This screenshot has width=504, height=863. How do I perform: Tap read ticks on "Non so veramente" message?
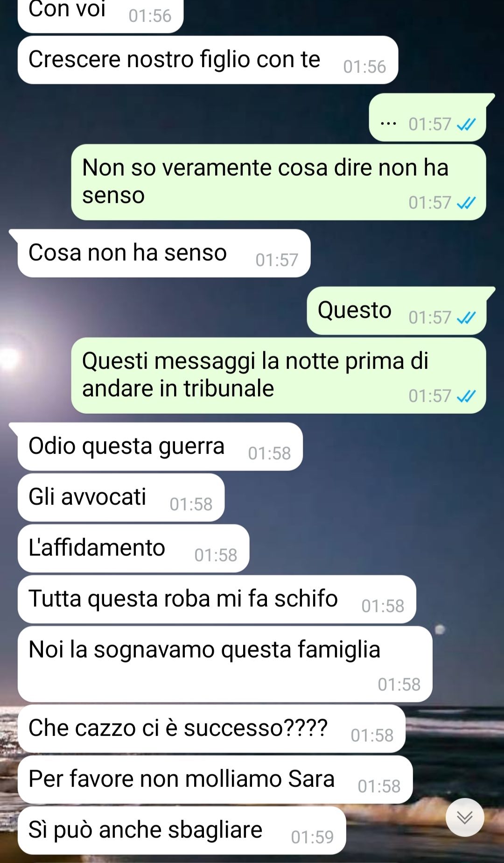coord(466,203)
